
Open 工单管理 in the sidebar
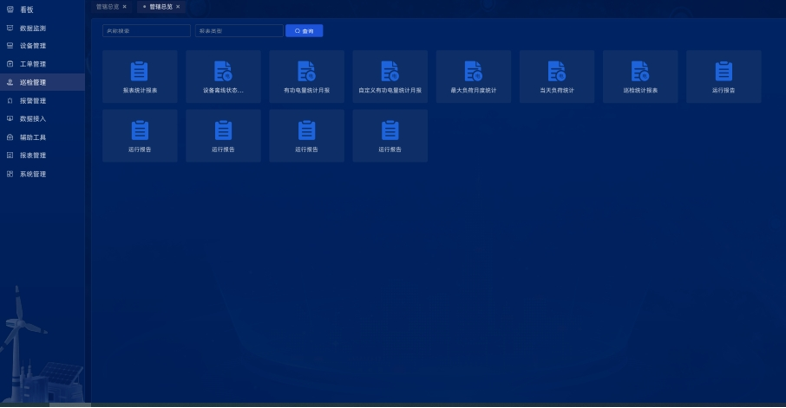pos(33,64)
